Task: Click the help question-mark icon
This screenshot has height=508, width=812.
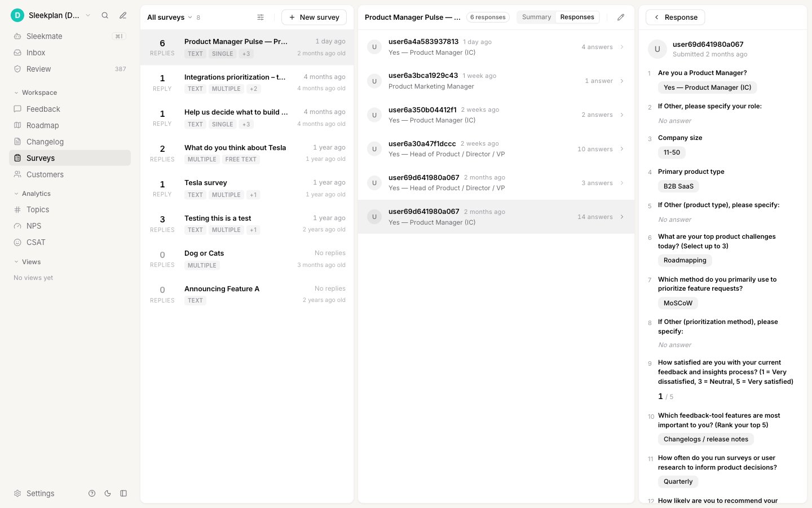Action: tap(92, 493)
